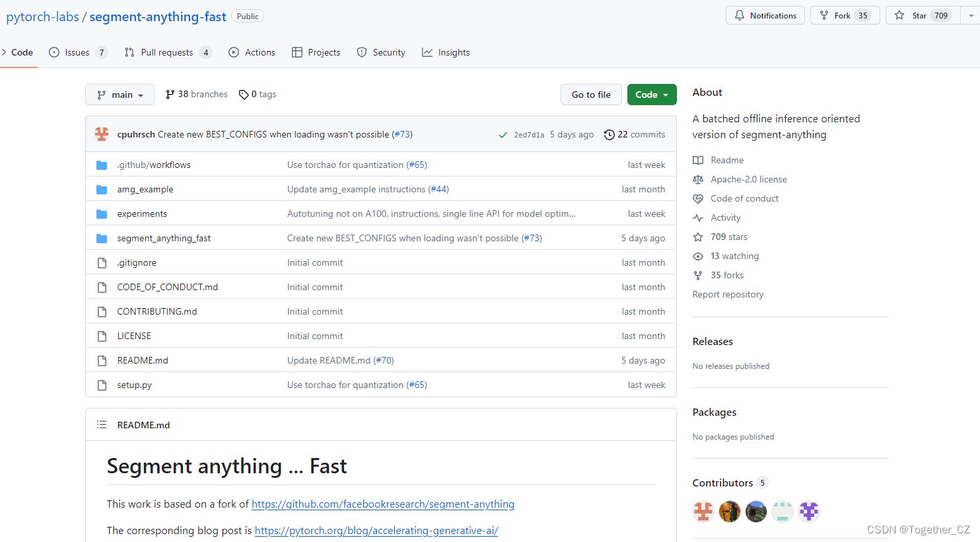Click the fork icon next to 35 forks
This screenshot has height=542, width=980.
[x=698, y=275]
